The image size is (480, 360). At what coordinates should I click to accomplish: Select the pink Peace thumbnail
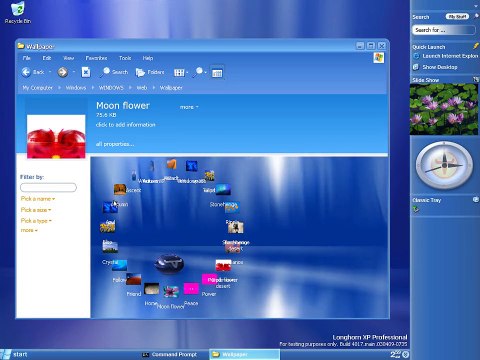pos(191,289)
